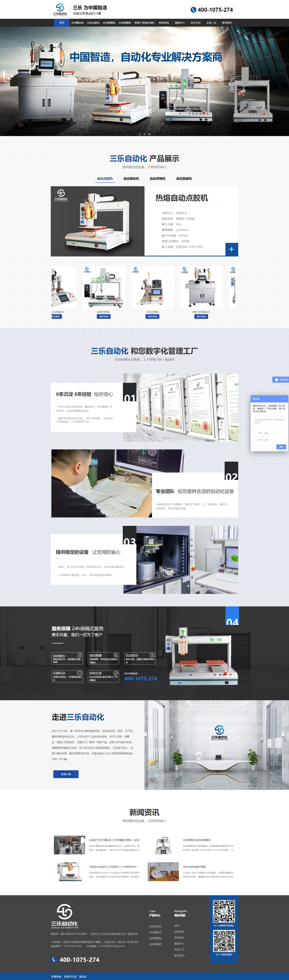Click the magnifier icon in 现场勘测 box
This screenshot has width=289, height=980.
click(116, 655)
